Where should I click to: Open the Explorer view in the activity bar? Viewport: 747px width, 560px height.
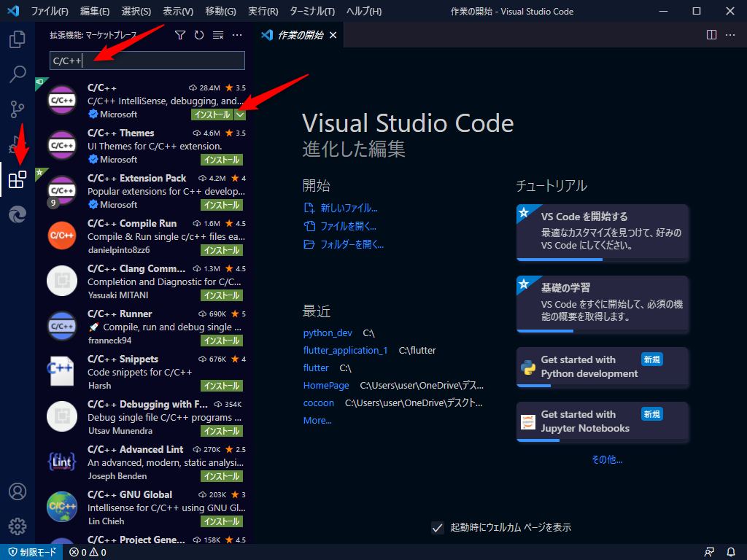pos(18,39)
